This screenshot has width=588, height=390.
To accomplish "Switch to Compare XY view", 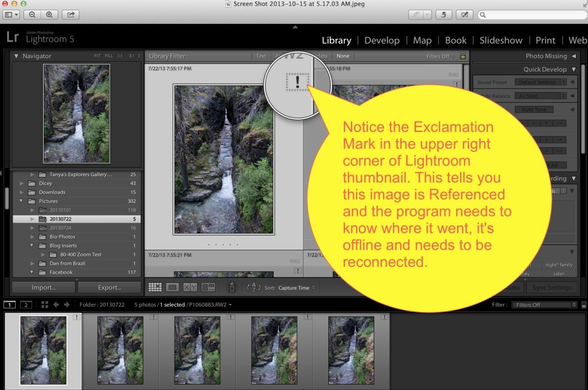I will 190,287.
